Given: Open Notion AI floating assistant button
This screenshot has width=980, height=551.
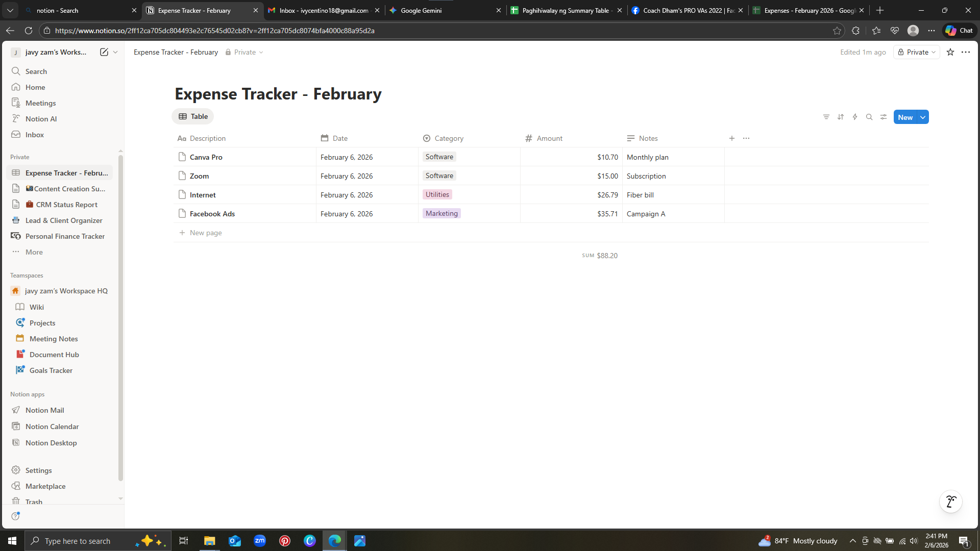Looking at the screenshot, I should click(950, 502).
